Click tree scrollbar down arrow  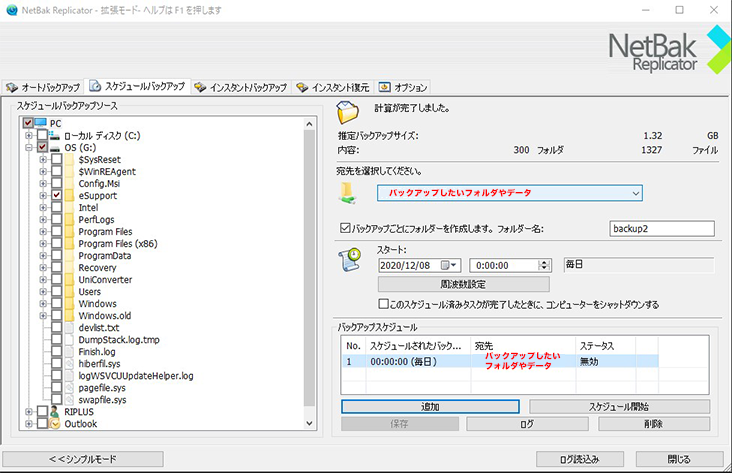(x=309, y=423)
